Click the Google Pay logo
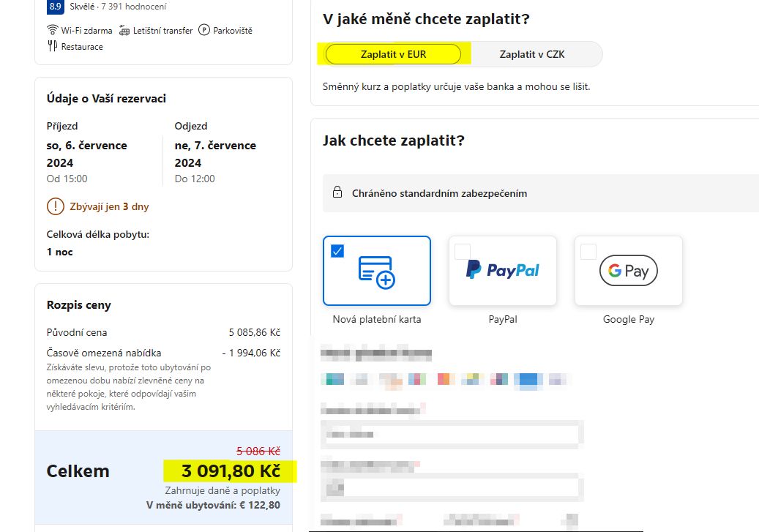Viewport: 759px width, 532px height. 628,270
